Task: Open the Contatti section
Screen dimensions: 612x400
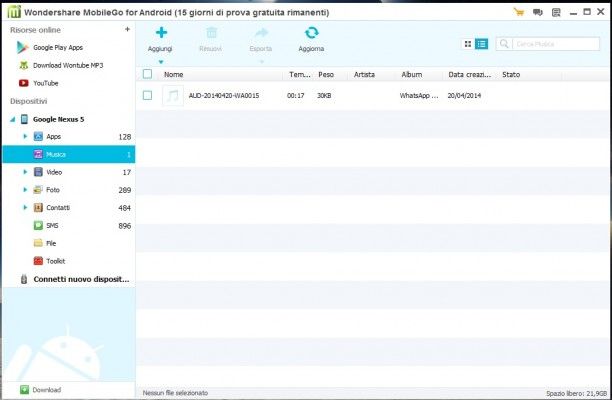Action: 58,208
